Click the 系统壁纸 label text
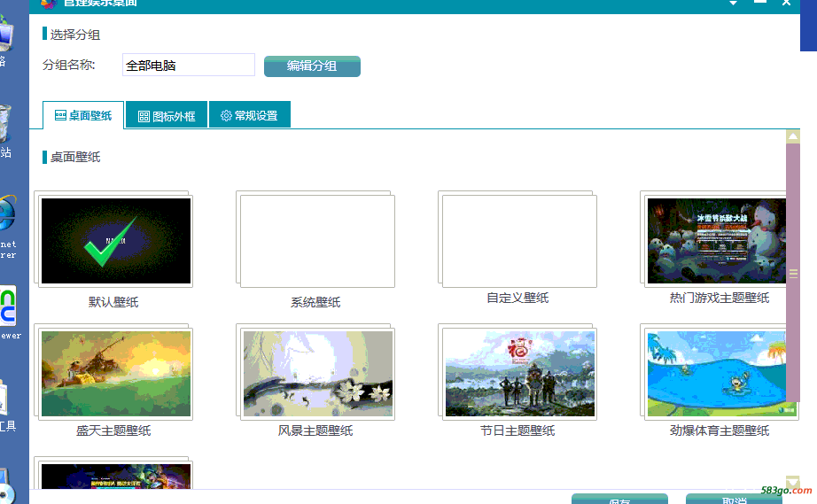Screen dimensions: 817x504 [315, 303]
